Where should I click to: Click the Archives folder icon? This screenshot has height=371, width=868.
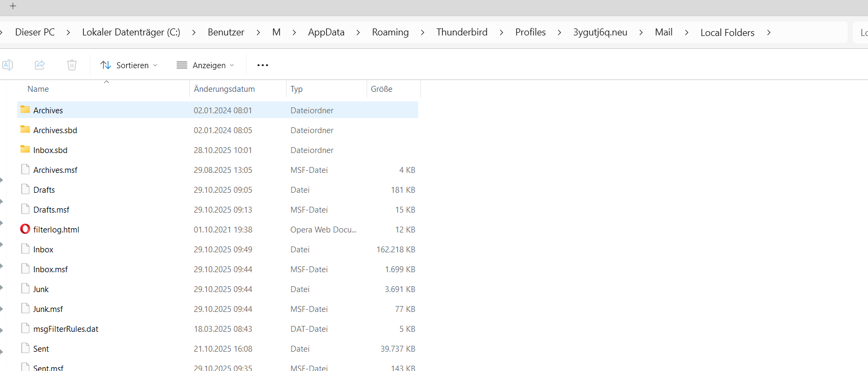pos(25,110)
